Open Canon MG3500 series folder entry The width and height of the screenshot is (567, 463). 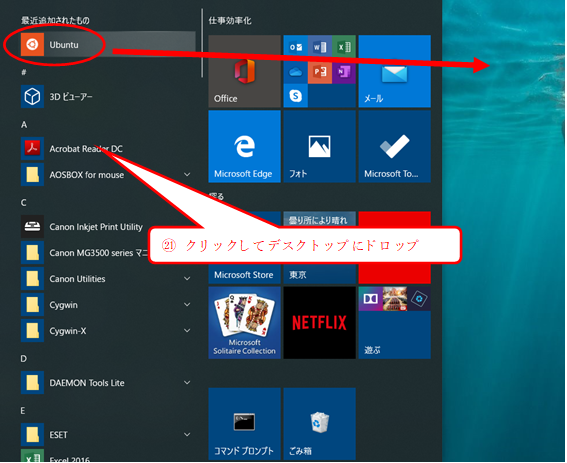(85, 253)
